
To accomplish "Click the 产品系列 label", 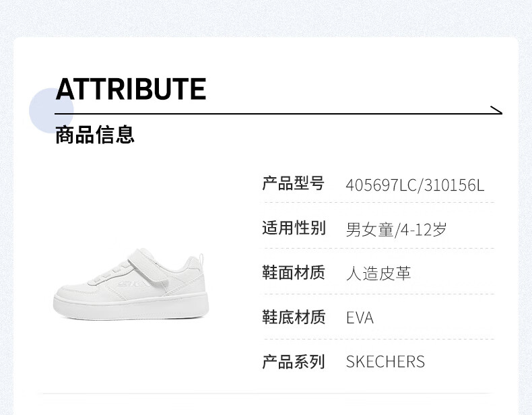I will coord(294,362).
